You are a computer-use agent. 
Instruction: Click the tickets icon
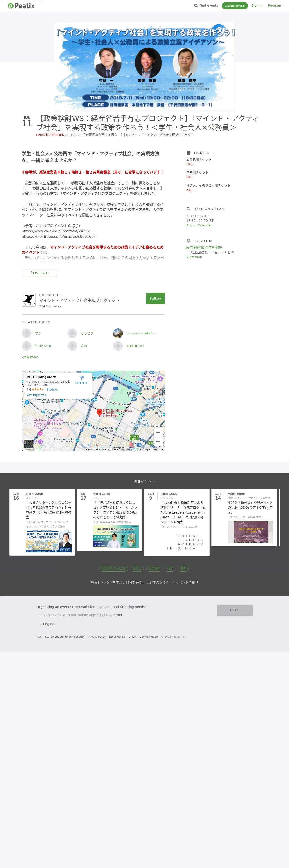click(189, 153)
